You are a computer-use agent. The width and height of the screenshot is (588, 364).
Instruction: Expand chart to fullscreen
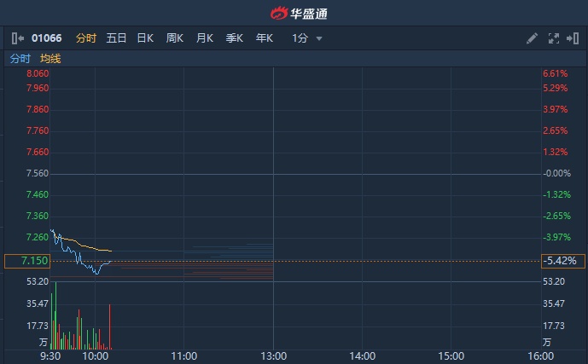pyautogui.click(x=554, y=38)
